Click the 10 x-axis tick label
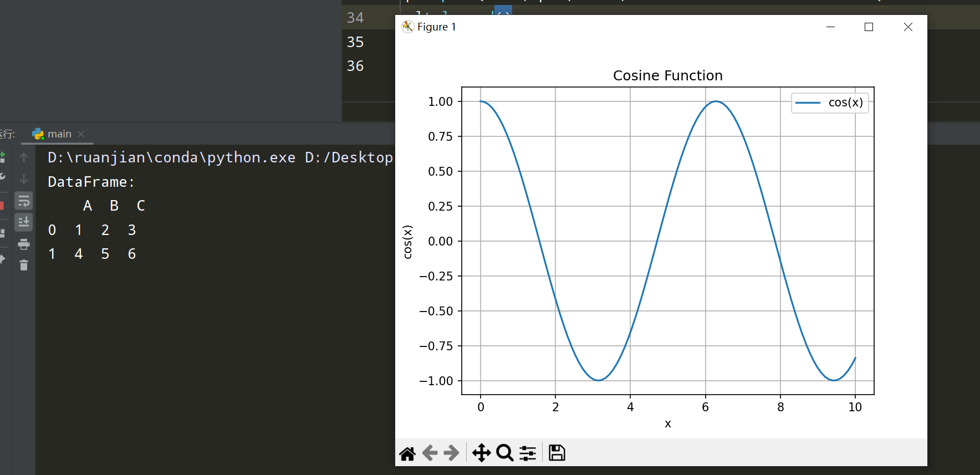The image size is (980, 475). [x=855, y=407]
